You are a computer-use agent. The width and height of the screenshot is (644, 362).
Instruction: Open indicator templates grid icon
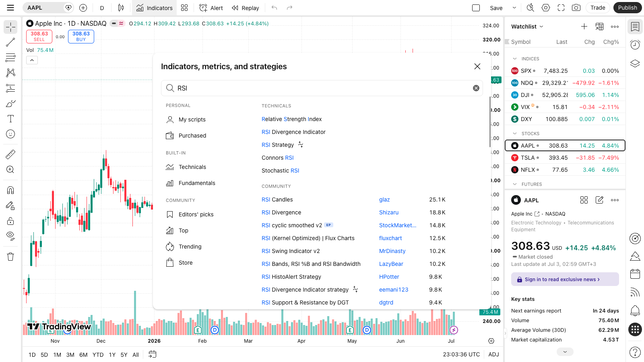[184, 8]
